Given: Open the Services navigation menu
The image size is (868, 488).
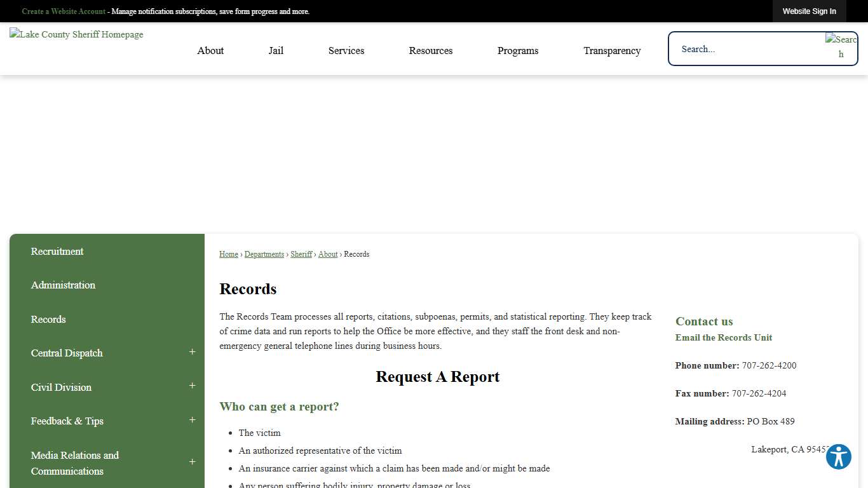Looking at the screenshot, I should [x=346, y=51].
